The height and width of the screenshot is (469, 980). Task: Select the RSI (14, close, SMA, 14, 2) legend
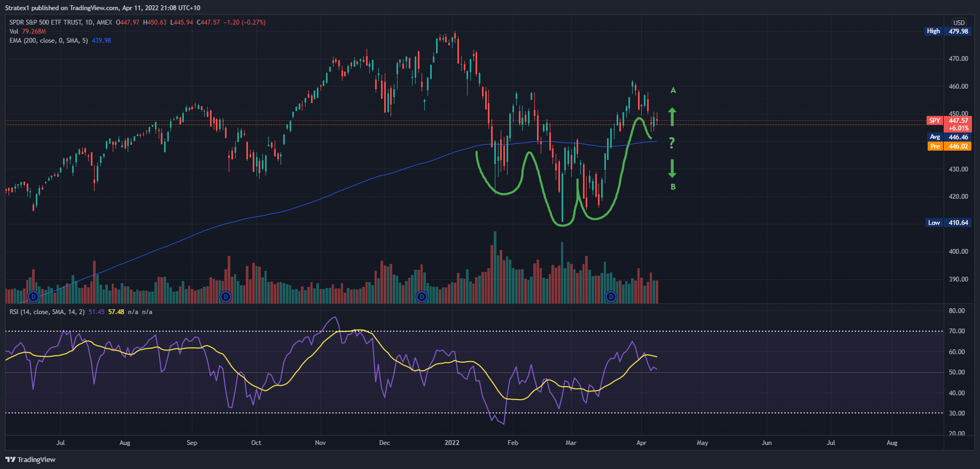pyautogui.click(x=47, y=312)
